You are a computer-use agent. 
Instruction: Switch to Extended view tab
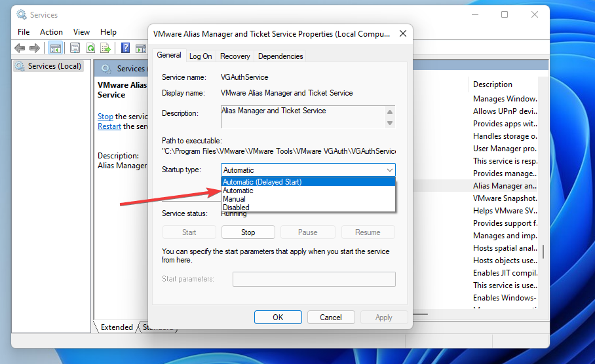pos(117,327)
